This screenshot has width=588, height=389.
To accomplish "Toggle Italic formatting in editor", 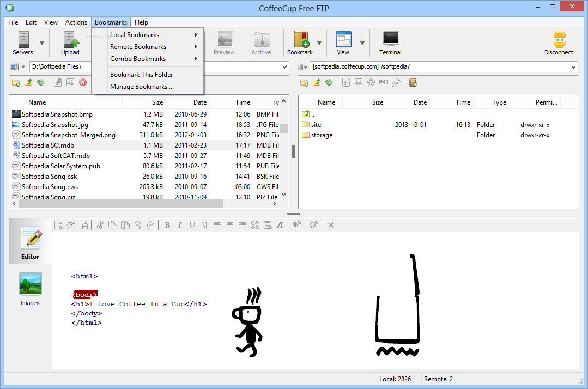I will pyautogui.click(x=180, y=225).
